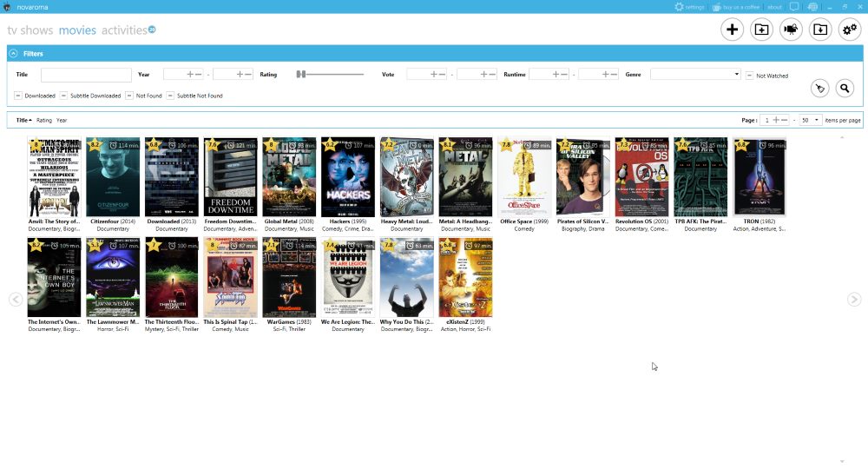Screen dimensions: 868x469
Task: Click the Downloaded (2013) title text
Action: (x=172, y=221)
